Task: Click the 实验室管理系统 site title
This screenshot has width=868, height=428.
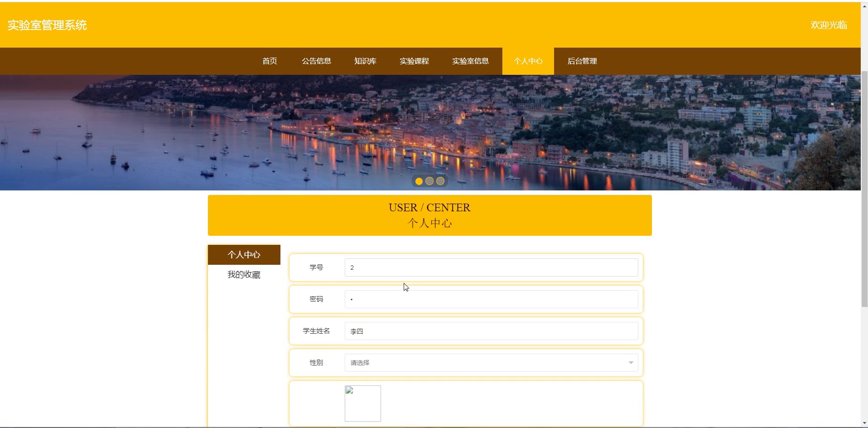Action: pos(47,25)
